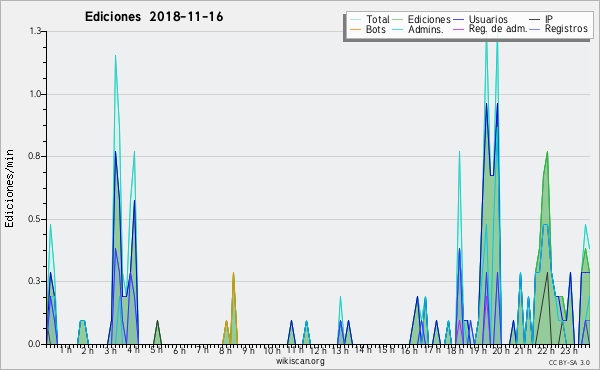Click the "Ediciones/min" vertical axis title
The image size is (600, 370).
click(x=9, y=188)
